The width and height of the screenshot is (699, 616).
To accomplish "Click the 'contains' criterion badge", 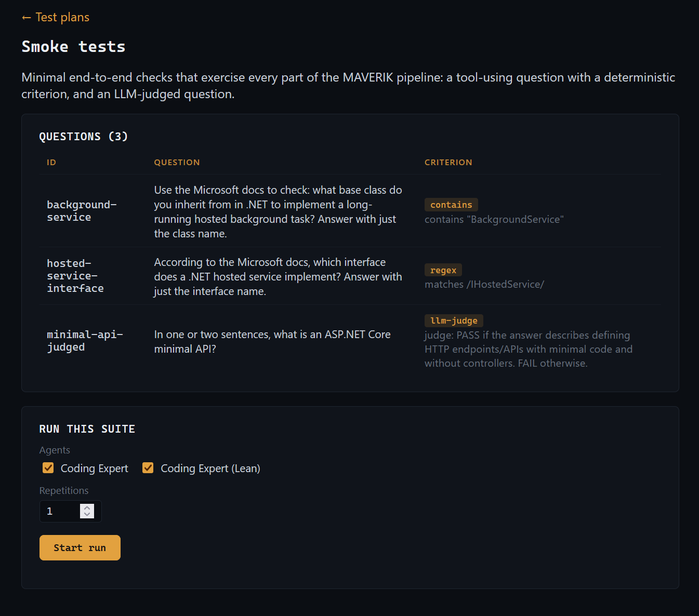I will [x=451, y=205].
